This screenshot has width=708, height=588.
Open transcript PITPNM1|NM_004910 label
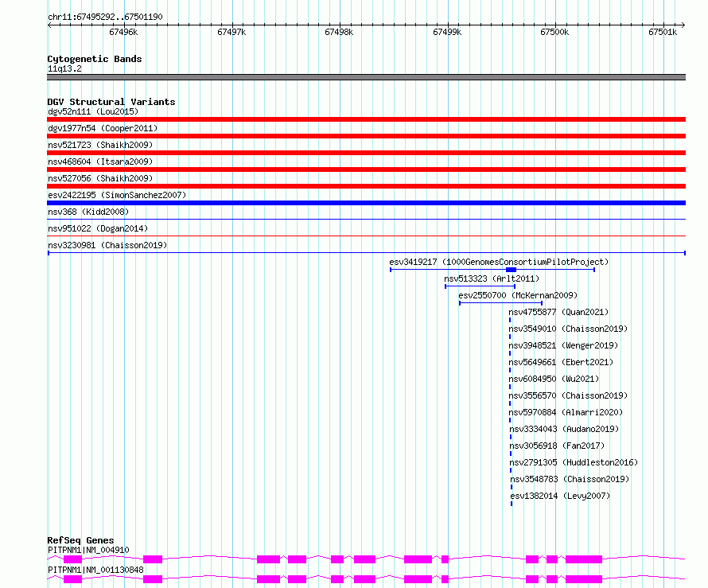click(x=88, y=550)
